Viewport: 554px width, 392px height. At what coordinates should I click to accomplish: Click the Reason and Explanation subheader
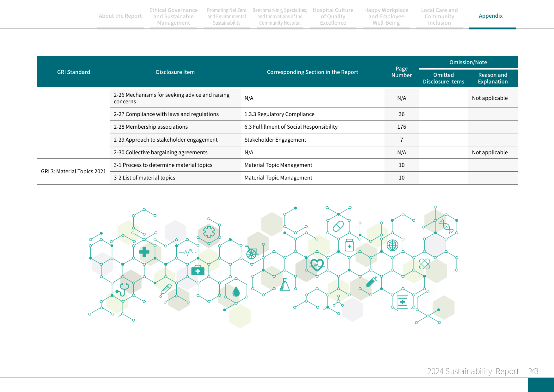point(493,78)
